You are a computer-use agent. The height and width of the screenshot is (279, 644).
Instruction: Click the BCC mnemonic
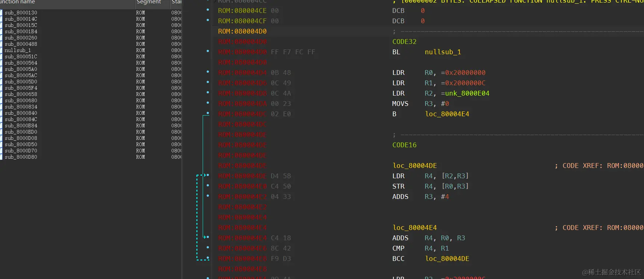coord(398,259)
